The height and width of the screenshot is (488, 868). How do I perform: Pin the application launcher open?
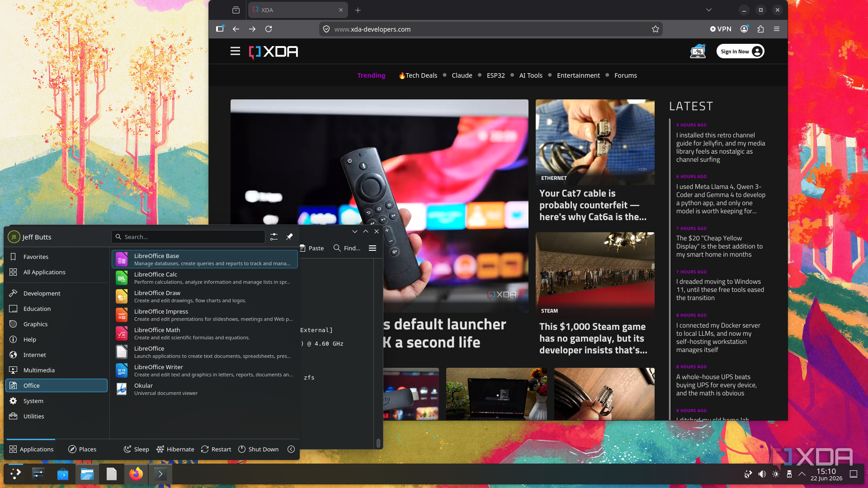pos(289,237)
